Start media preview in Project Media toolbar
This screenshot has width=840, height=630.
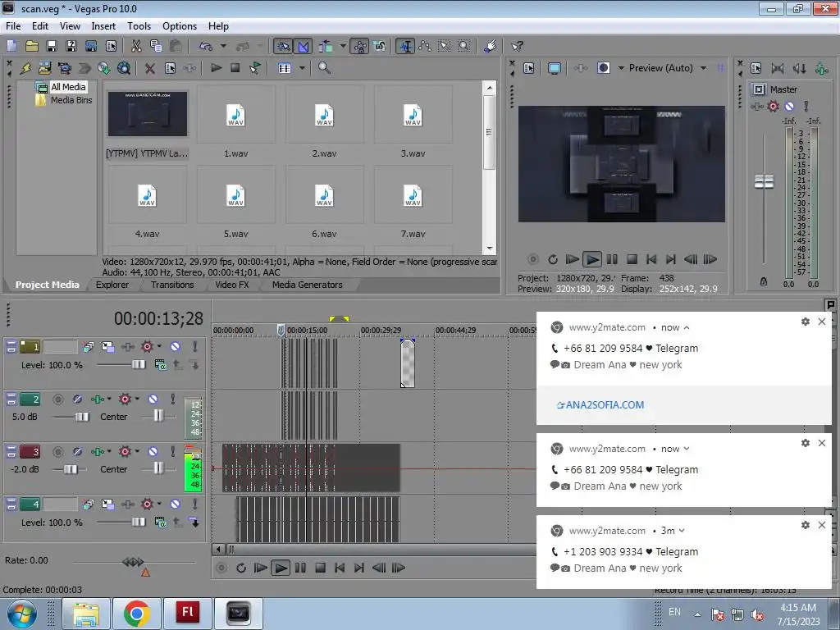point(216,68)
